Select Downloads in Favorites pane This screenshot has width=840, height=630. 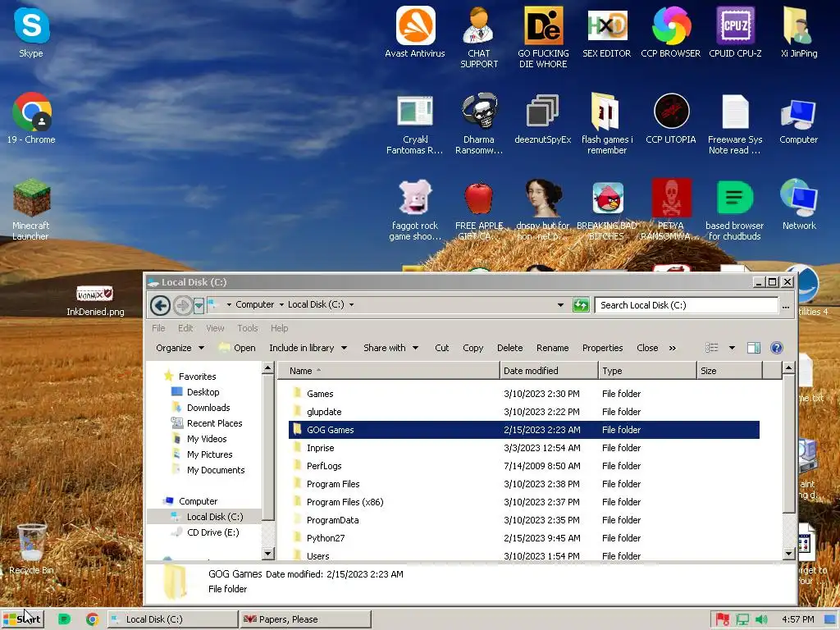coord(200,408)
